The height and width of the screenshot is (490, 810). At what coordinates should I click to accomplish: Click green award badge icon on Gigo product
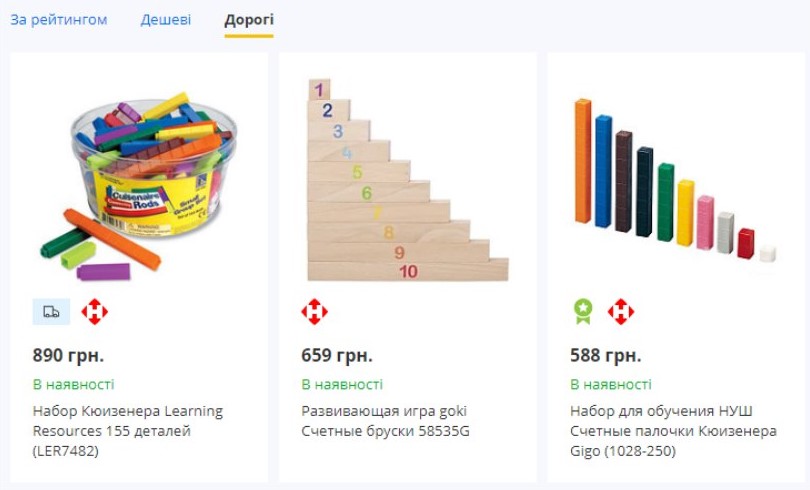(583, 312)
